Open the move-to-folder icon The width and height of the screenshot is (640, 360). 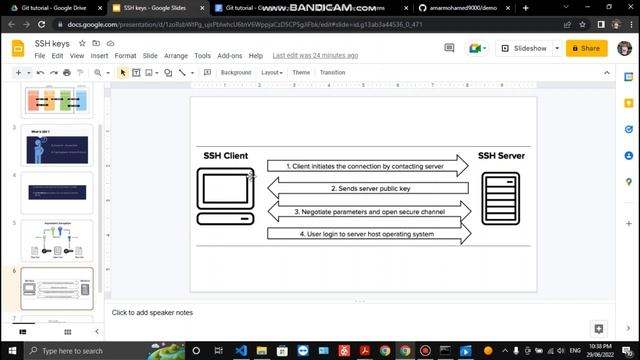pyautogui.click(x=96, y=43)
